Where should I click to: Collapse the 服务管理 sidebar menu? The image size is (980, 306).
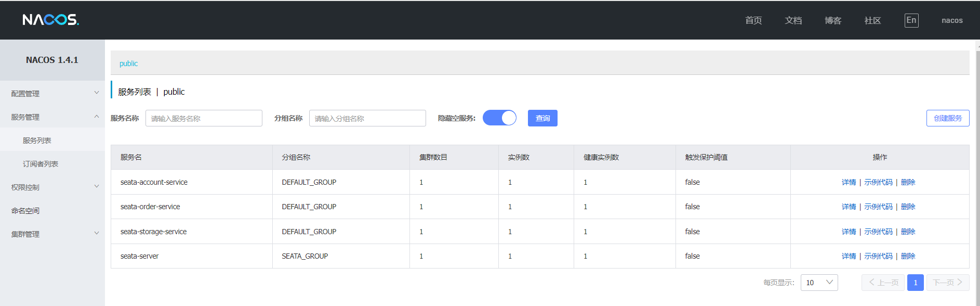(52, 117)
